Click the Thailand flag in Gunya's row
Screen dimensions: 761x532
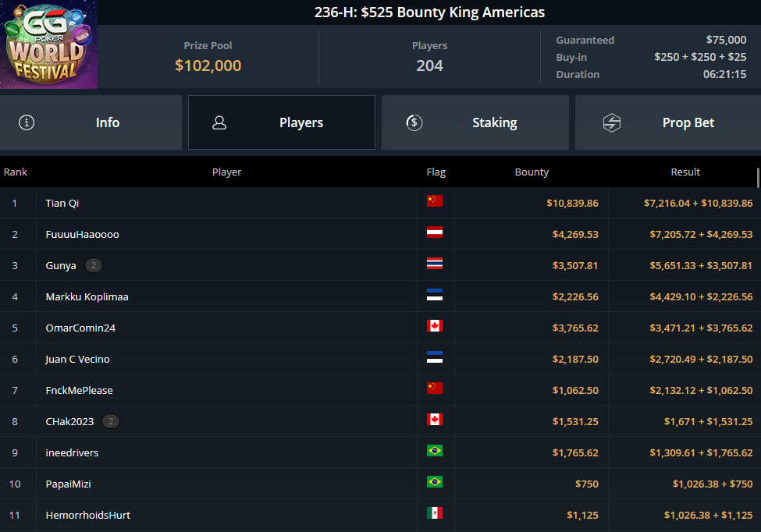435,264
